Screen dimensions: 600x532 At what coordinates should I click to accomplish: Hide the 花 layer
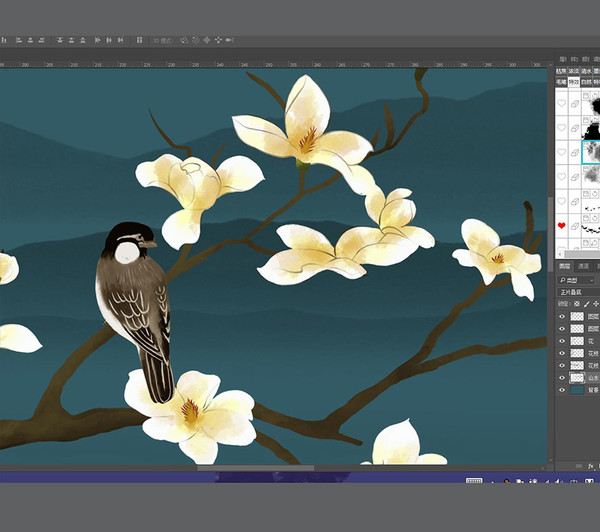tap(562, 341)
